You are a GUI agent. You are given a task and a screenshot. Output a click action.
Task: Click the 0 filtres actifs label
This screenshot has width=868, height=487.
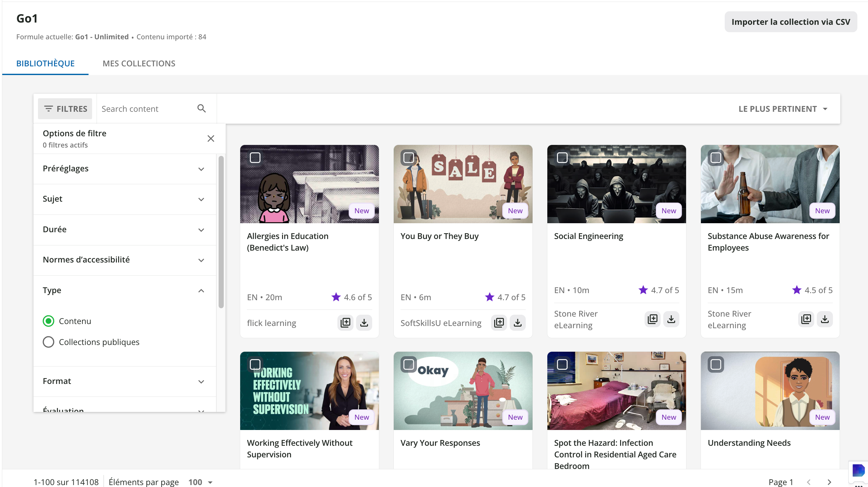(65, 145)
